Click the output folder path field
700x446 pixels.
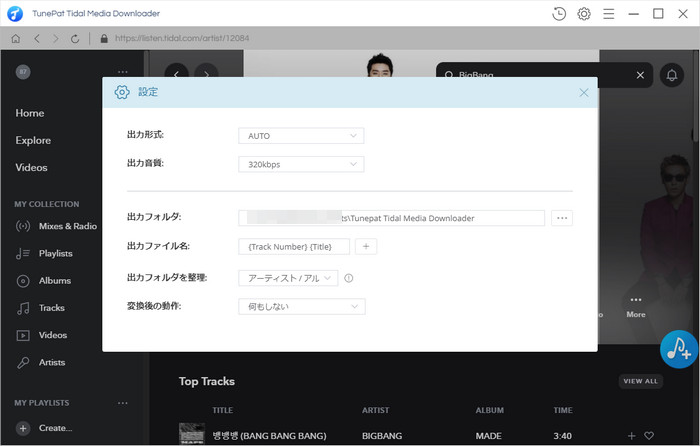[x=392, y=218]
